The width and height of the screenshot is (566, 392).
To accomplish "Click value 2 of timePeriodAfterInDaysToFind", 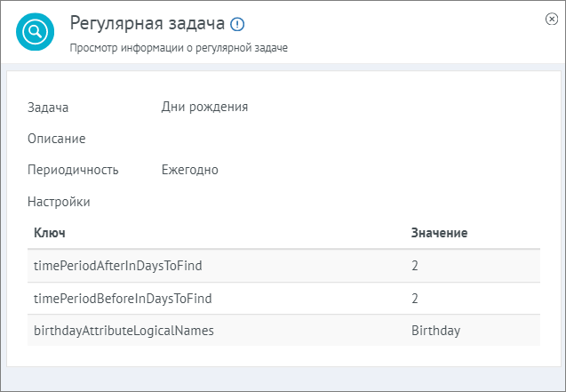I will [415, 266].
